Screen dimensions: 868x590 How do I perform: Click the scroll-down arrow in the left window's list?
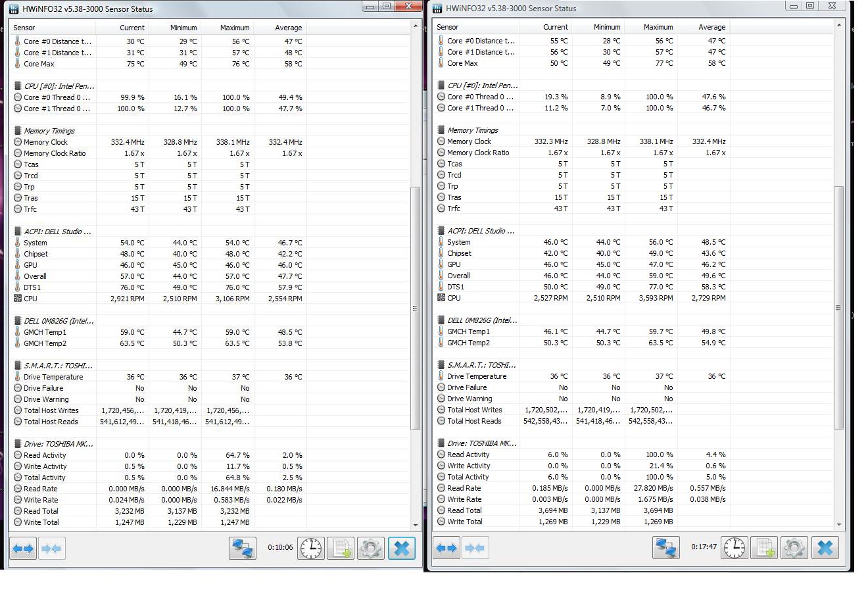(x=416, y=525)
